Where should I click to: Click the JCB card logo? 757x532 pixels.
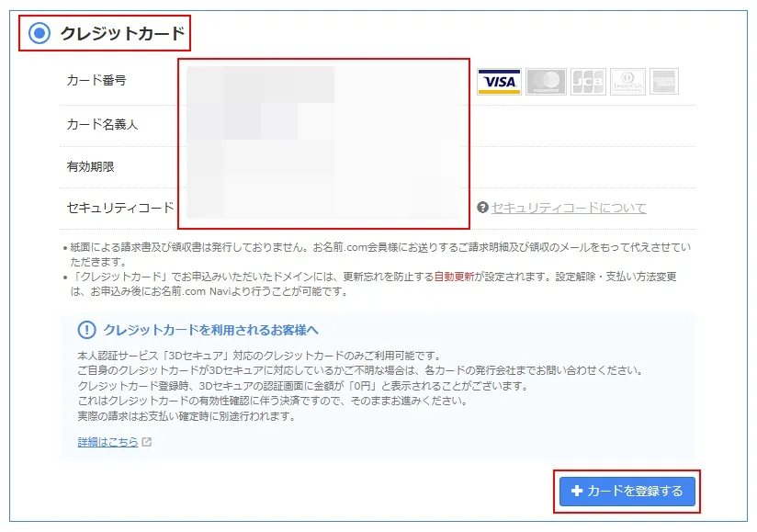click(x=588, y=82)
